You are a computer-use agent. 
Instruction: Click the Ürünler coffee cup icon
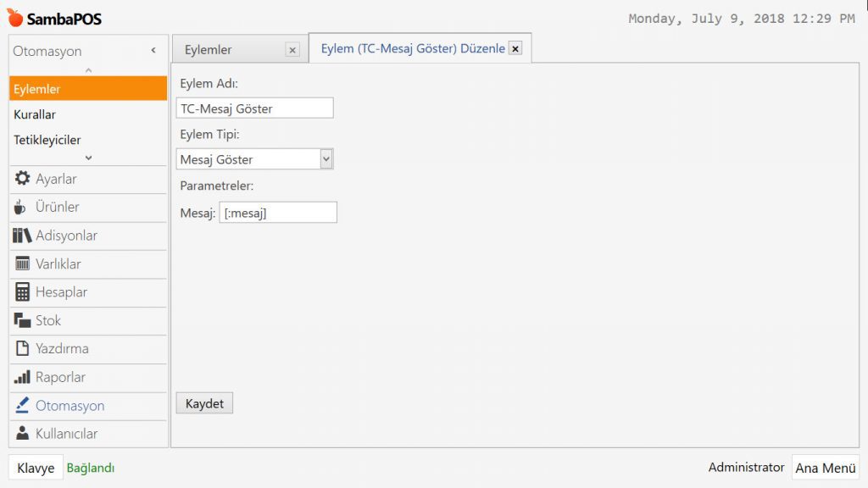pyautogui.click(x=22, y=208)
